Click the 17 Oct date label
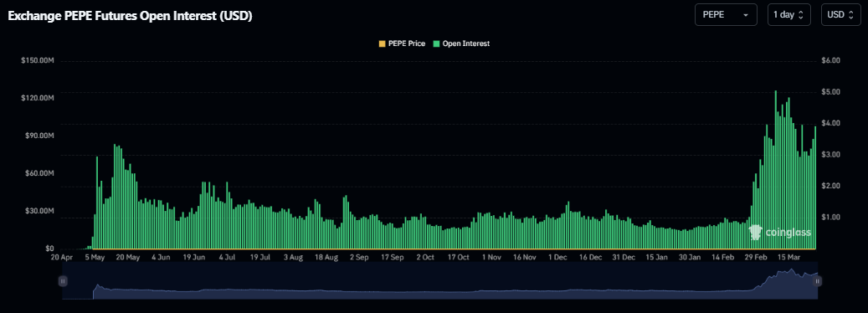The height and width of the screenshot is (313, 868). click(x=459, y=258)
